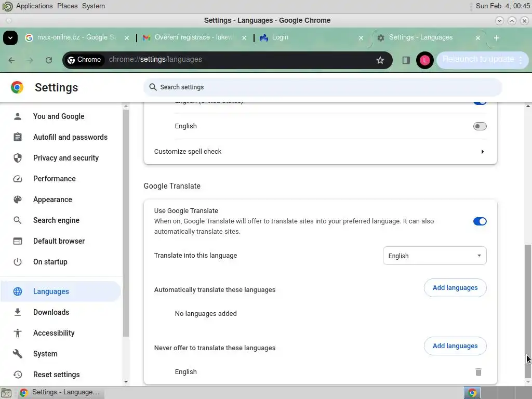Click the Chrome logo beside Settings
This screenshot has width=532, height=399.
pos(17,87)
